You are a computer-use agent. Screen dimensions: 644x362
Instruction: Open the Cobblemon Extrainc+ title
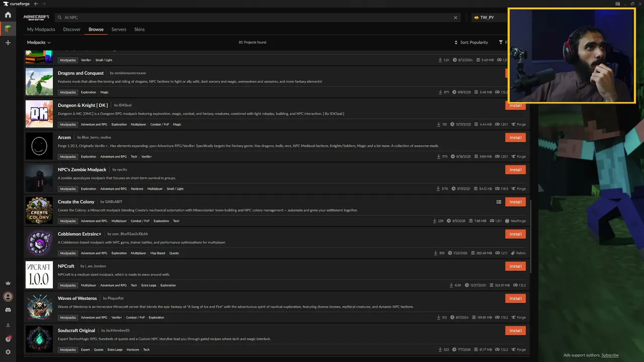[x=79, y=234]
